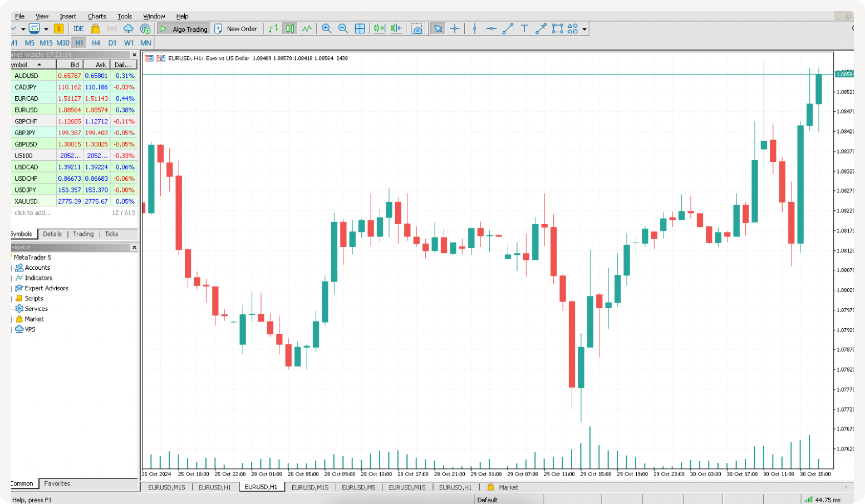Select the XAUUSD row in Market Watch

point(26,201)
